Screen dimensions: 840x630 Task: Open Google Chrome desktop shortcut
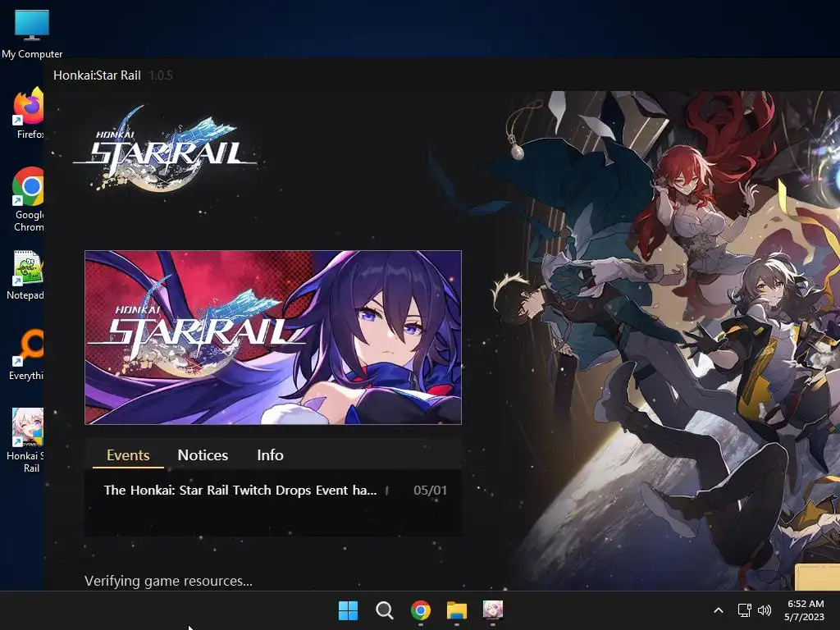click(28, 199)
